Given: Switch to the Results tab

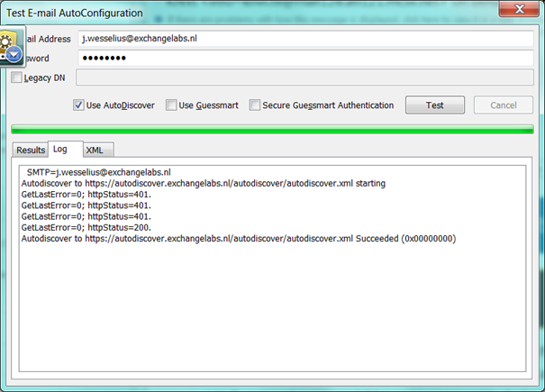Looking at the screenshot, I should click(x=31, y=150).
